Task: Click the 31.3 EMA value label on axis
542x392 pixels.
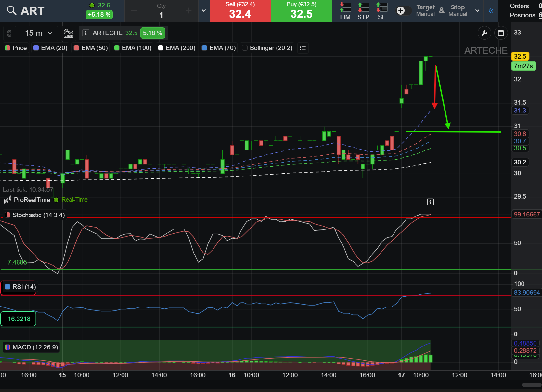Action: click(520, 111)
